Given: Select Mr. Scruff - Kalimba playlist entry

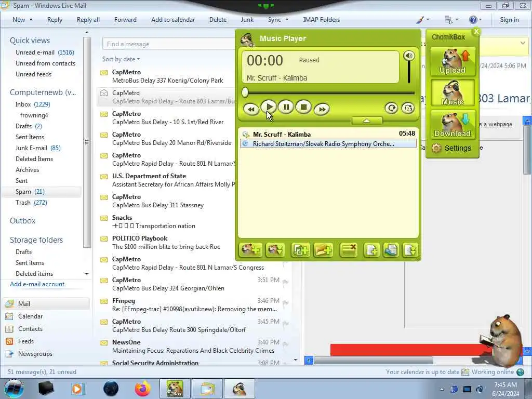Looking at the screenshot, I should point(328,134).
